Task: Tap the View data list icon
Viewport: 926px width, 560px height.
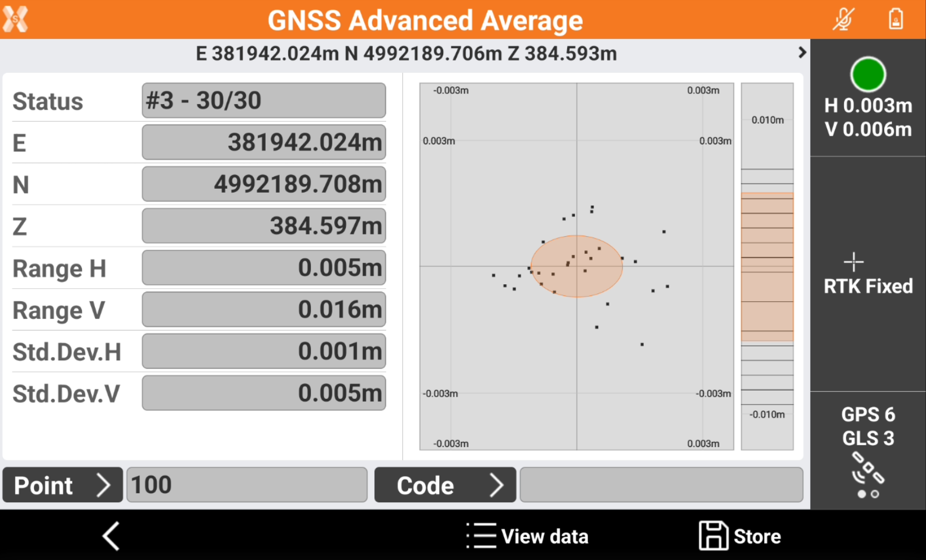Action: coord(482,536)
